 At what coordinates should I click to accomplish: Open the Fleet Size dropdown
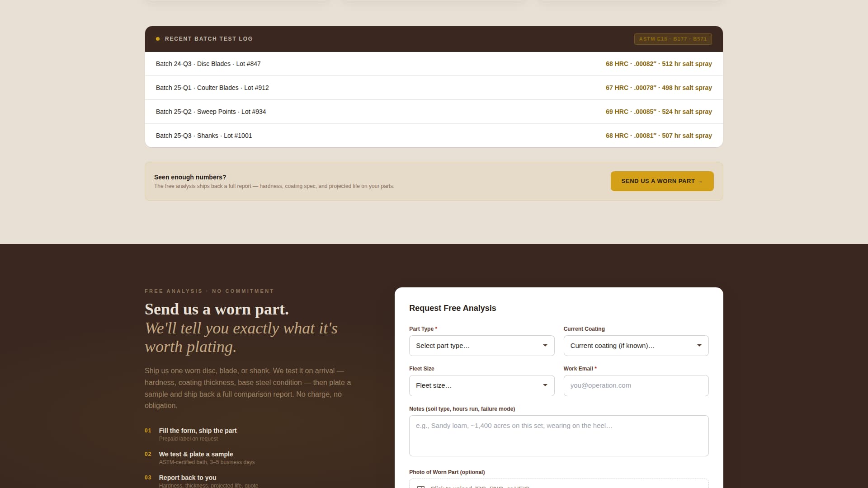pos(481,385)
